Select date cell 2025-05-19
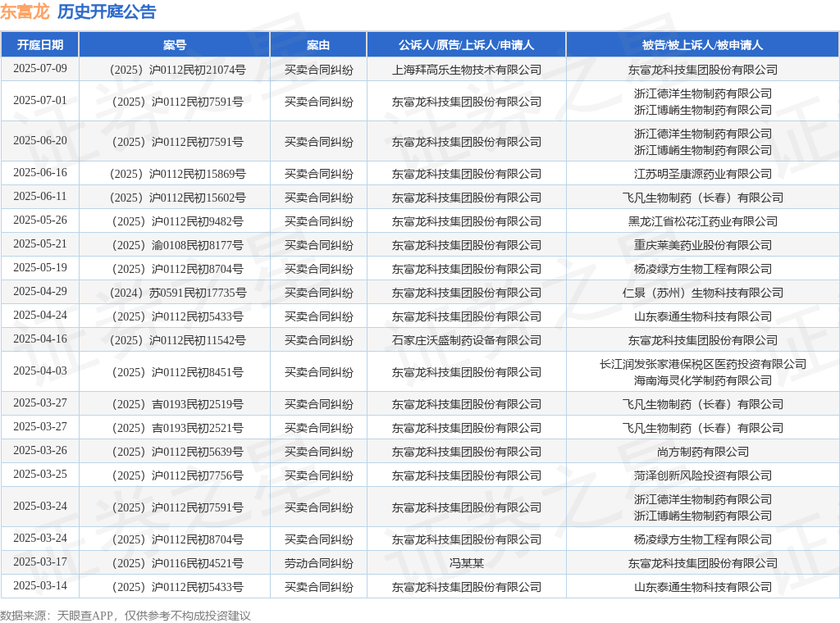Image resolution: width=840 pixels, height=623 pixels. click(40, 267)
